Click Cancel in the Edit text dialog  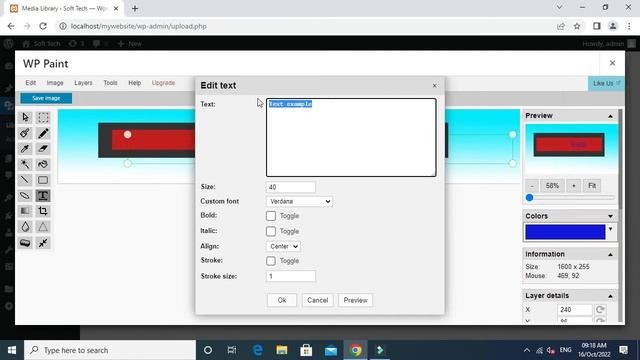pos(318,300)
